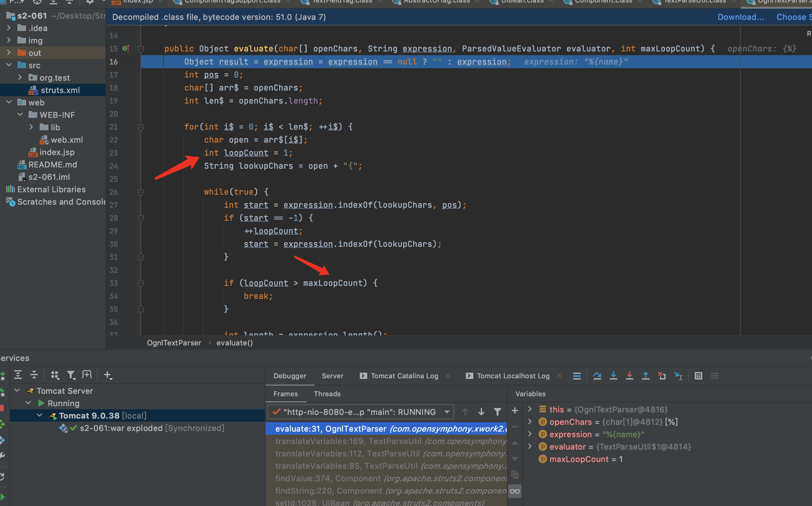Click Step Over in the debugger toolbar

[x=597, y=376]
